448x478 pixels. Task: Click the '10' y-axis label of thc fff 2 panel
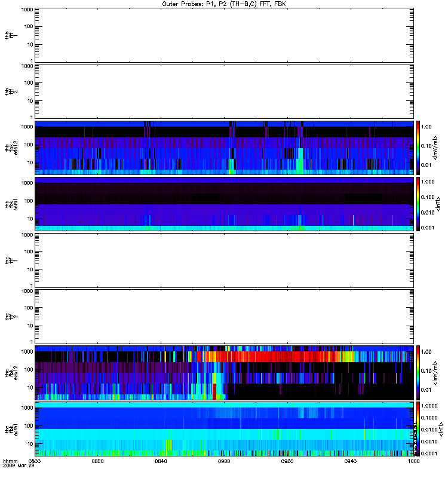coord(30,326)
